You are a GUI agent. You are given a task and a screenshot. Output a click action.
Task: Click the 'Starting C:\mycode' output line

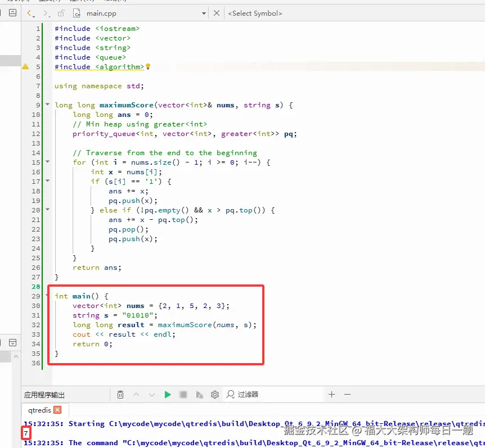click(x=254, y=424)
